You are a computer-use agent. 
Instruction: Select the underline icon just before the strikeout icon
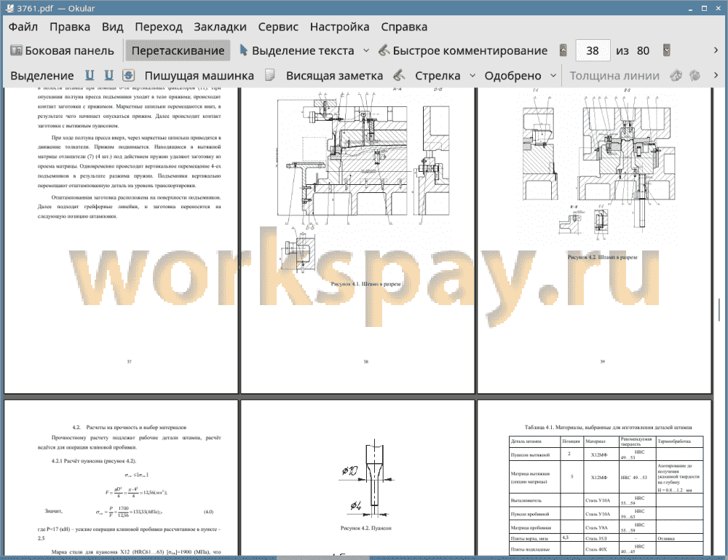pos(109,75)
